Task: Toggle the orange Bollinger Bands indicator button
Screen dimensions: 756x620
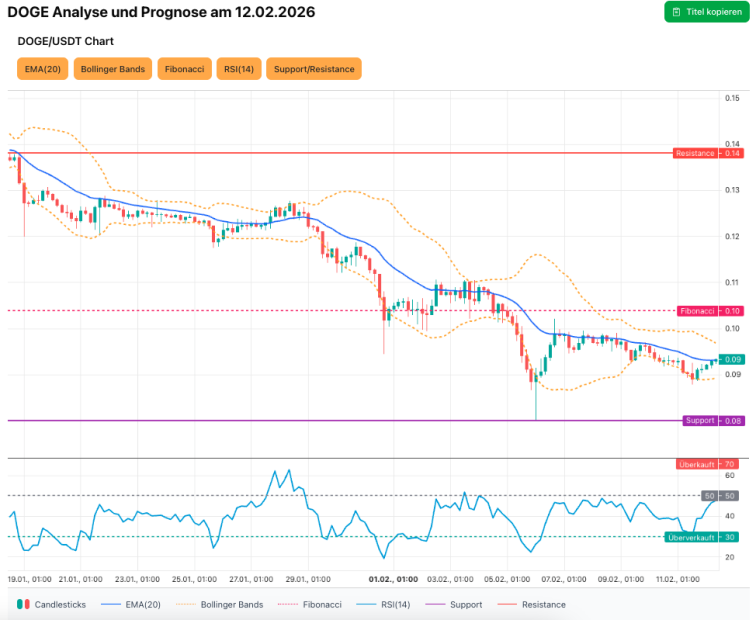Action: coord(111,69)
